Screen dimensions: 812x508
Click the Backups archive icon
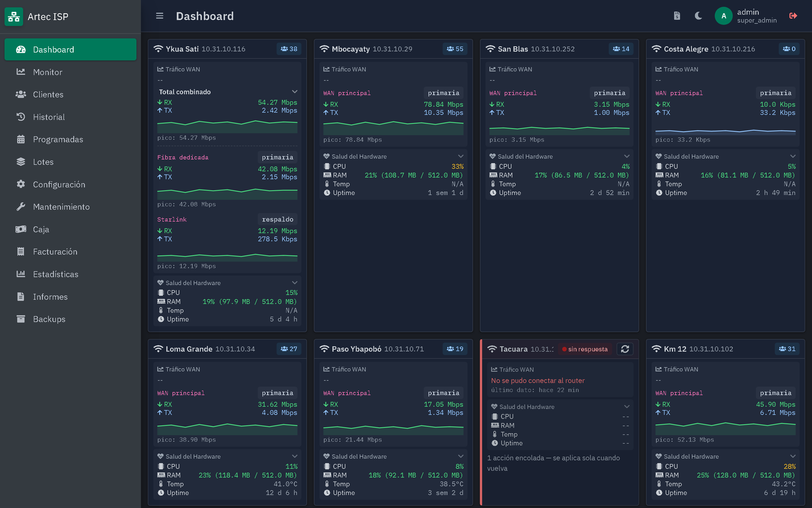pos(21,319)
